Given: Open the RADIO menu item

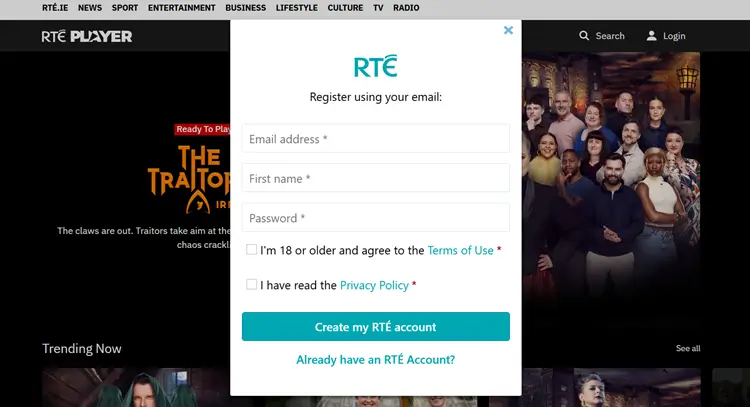Looking at the screenshot, I should (x=406, y=8).
